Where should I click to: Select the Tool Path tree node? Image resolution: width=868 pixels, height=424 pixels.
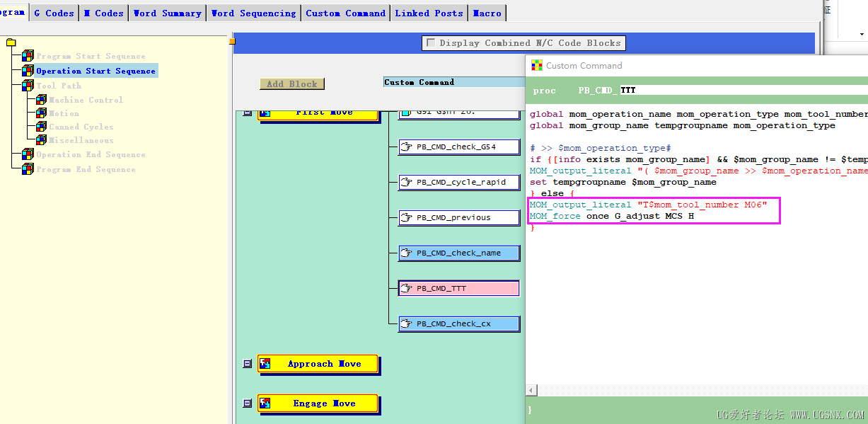59,86
